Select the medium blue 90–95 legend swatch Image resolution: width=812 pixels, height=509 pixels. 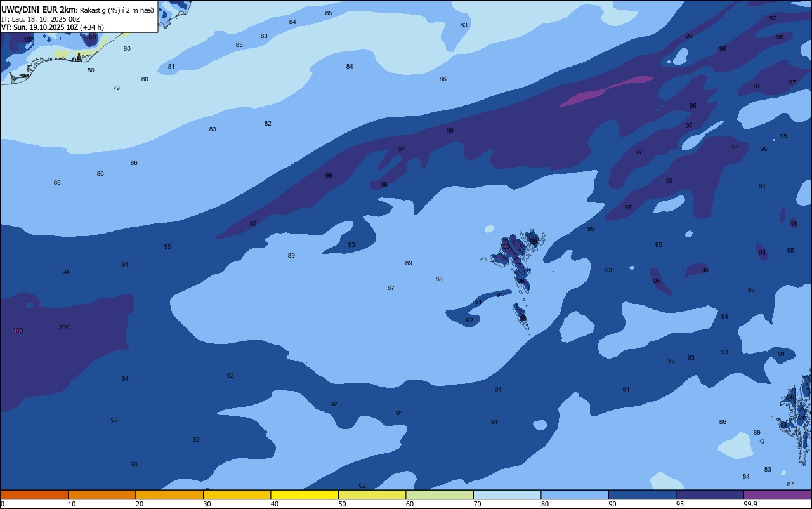pos(642,494)
